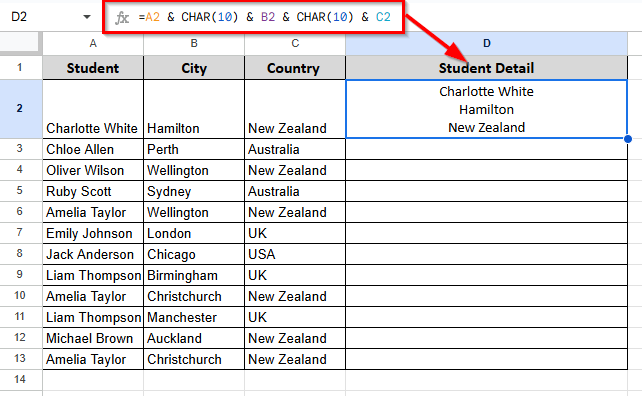Select the Auckland cell
The width and height of the screenshot is (642, 396).
click(194, 338)
